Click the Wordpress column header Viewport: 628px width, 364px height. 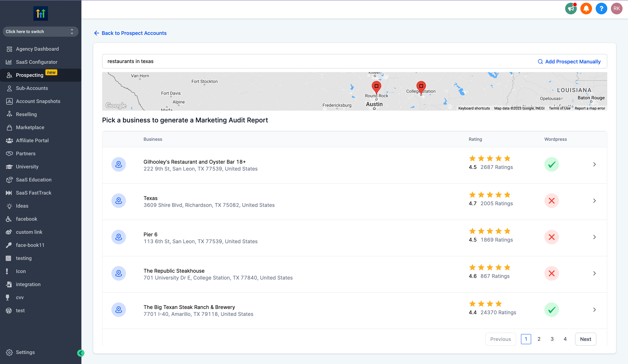coord(555,139)
